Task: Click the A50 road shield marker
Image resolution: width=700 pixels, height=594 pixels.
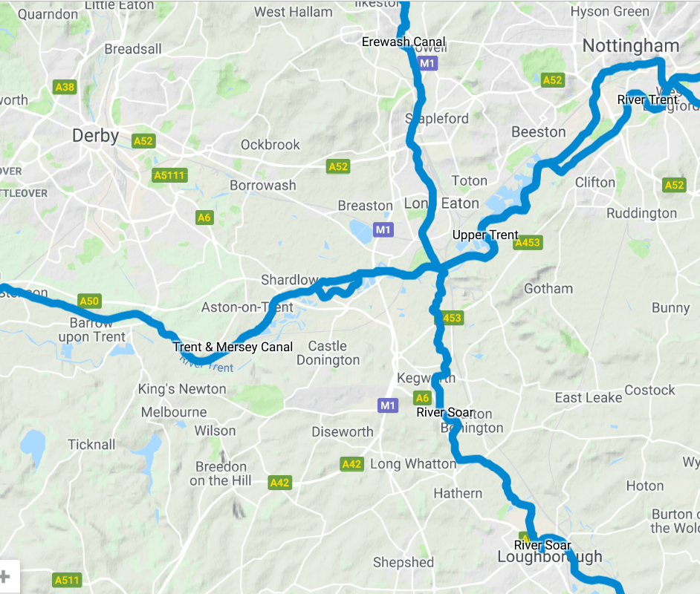Action: click(x=89, y=301)
